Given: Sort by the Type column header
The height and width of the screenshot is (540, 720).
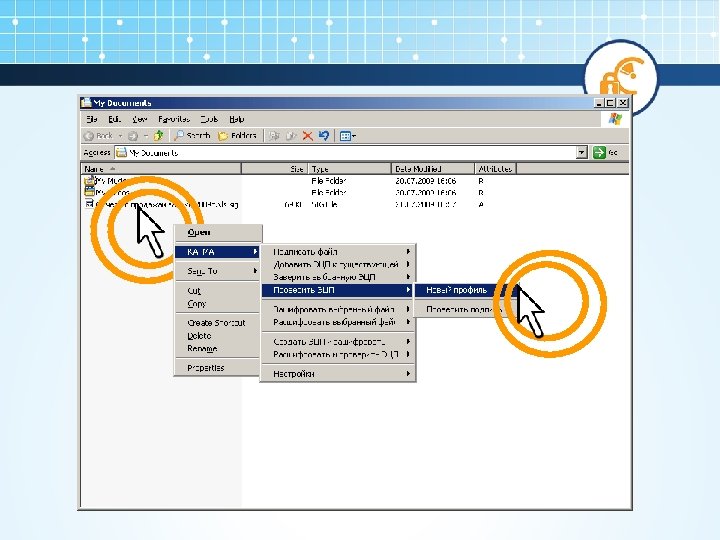Looking at the screenshot, I should click(x=349, y=169).
